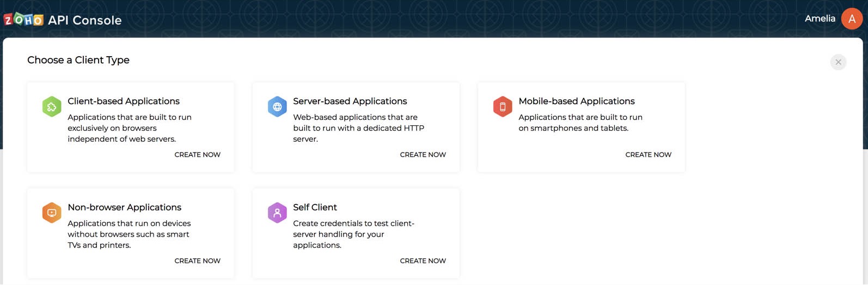Click the red Mobile-based Applications phone icon

point(503,106)
